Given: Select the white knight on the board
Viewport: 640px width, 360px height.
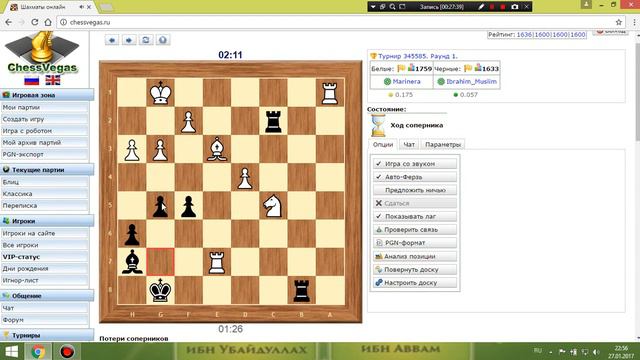Looking at the screenshot, I should 273,205.
